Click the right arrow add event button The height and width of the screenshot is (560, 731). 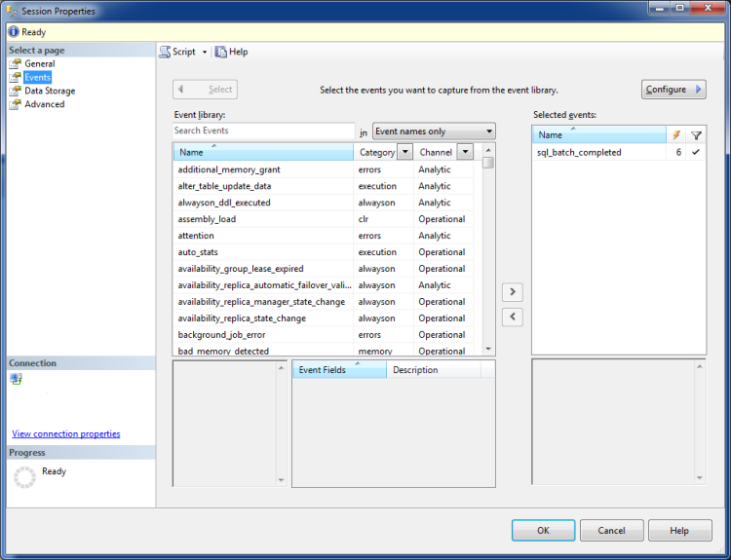(x=513, y=291)
